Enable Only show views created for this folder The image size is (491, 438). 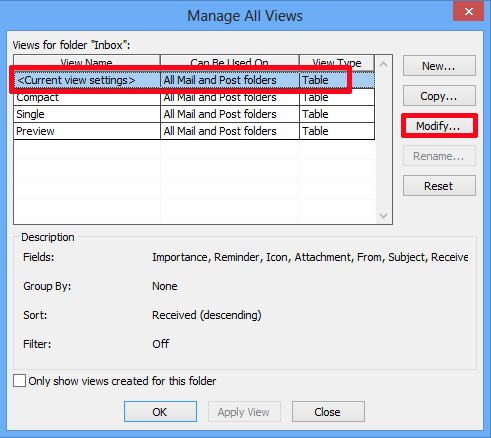[19, 381]
